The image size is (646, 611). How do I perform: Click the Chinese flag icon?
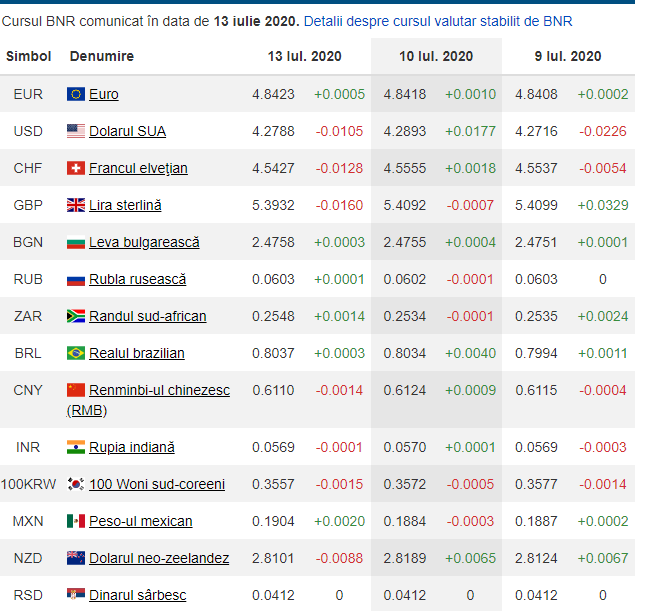coord(76,390)
